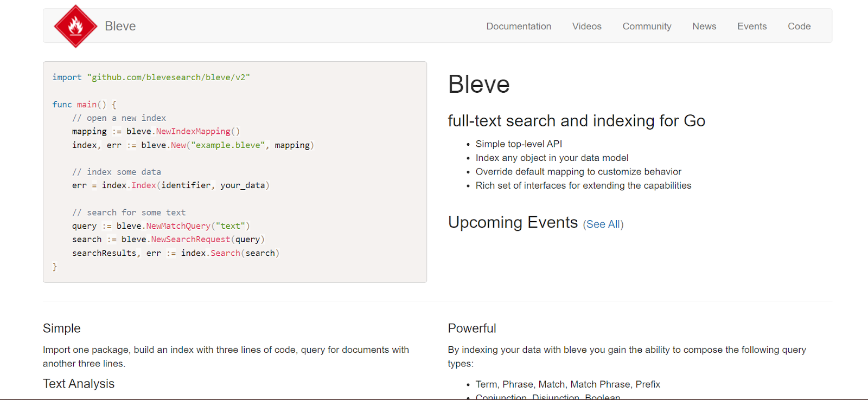Click the bleve.NewSearchRequest(query) line

169,240
